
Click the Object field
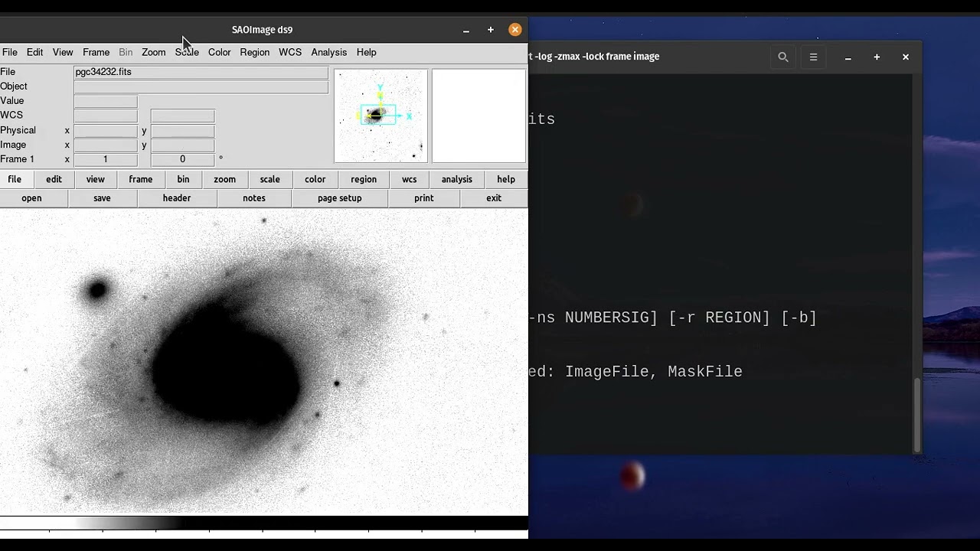(201, 86)
